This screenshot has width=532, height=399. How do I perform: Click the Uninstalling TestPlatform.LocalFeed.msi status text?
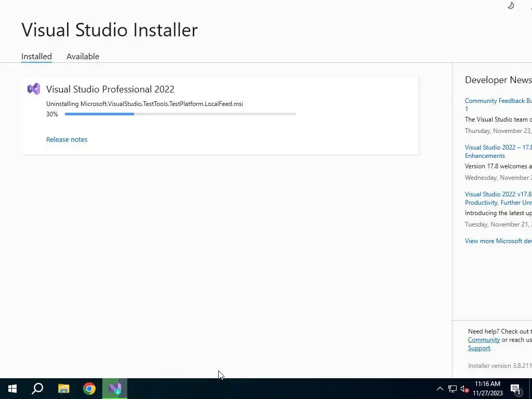pyautogui.click(x=144, y=104)
